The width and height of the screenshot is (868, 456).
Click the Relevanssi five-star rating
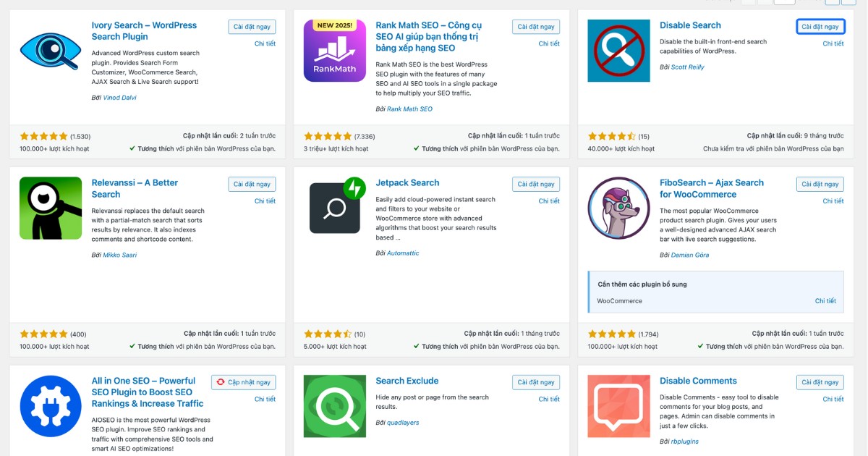click(43, 334)
